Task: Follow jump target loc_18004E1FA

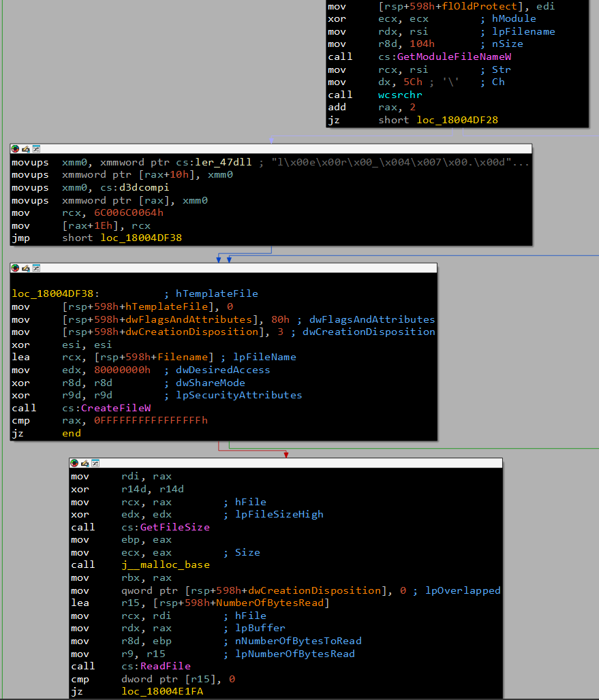Action: point(162,692)
